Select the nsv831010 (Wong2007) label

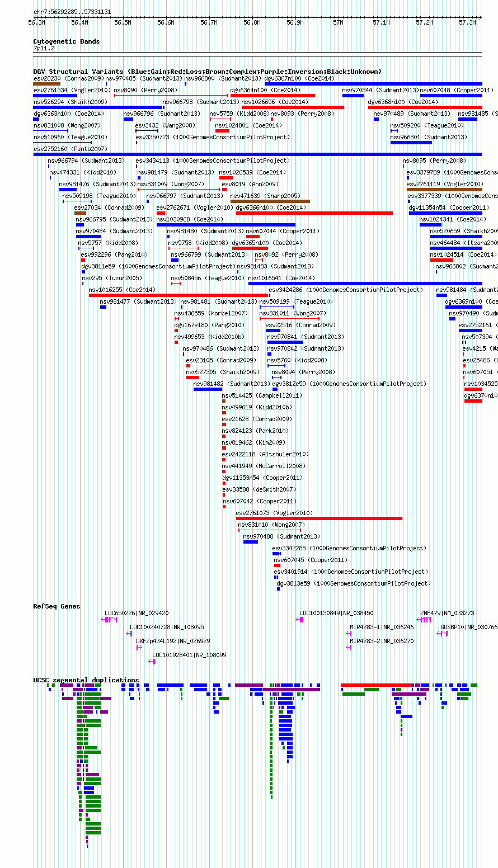click(271, 525)
